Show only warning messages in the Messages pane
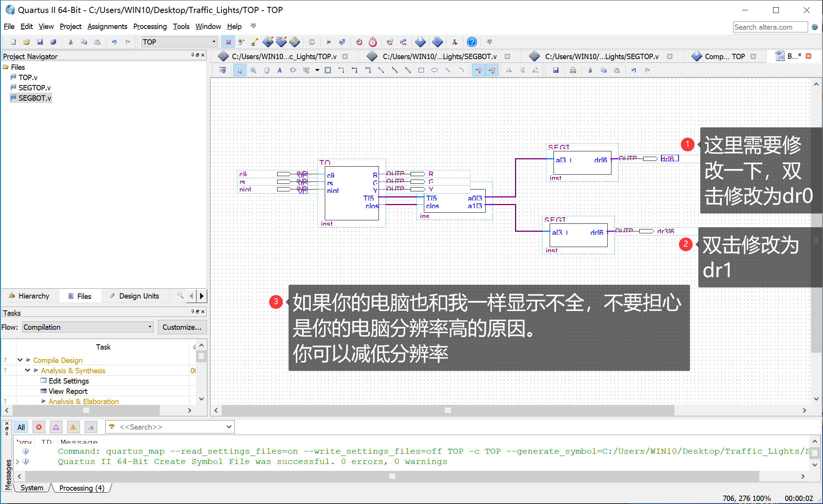This screenshot has height=504, width=823. 73,427
